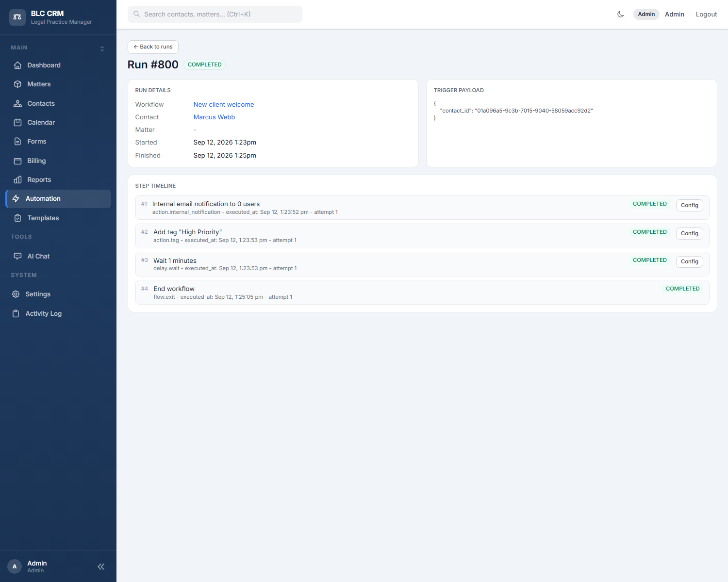This screenshot has height=582, width=728.
Task: Open AI Chat tool
Action: click(58, 256)
